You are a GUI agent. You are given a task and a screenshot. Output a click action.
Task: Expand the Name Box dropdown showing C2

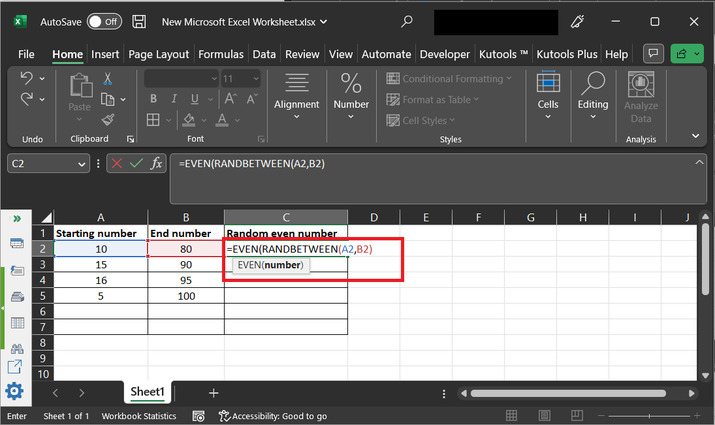click(82, 164)
